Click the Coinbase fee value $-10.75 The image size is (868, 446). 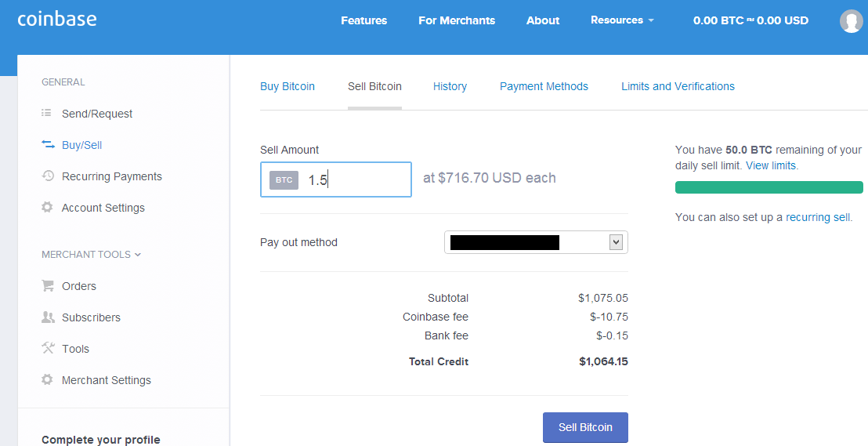coord(609,317)
